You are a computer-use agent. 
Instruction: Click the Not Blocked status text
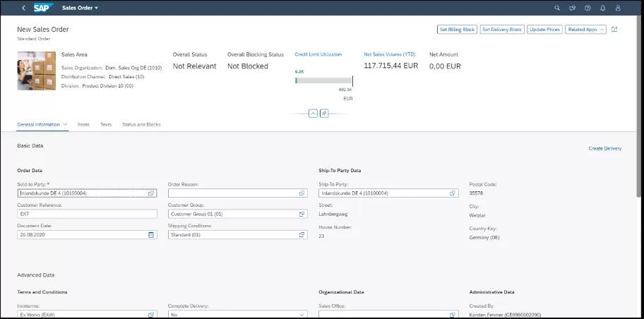(x=248, y=66)
